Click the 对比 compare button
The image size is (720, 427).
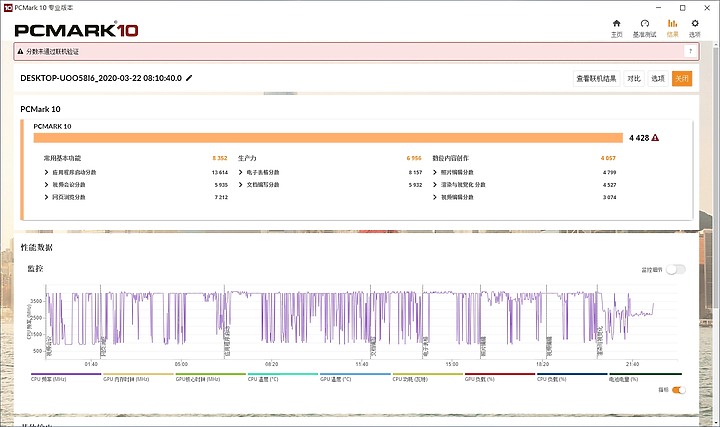pos(634,79)
